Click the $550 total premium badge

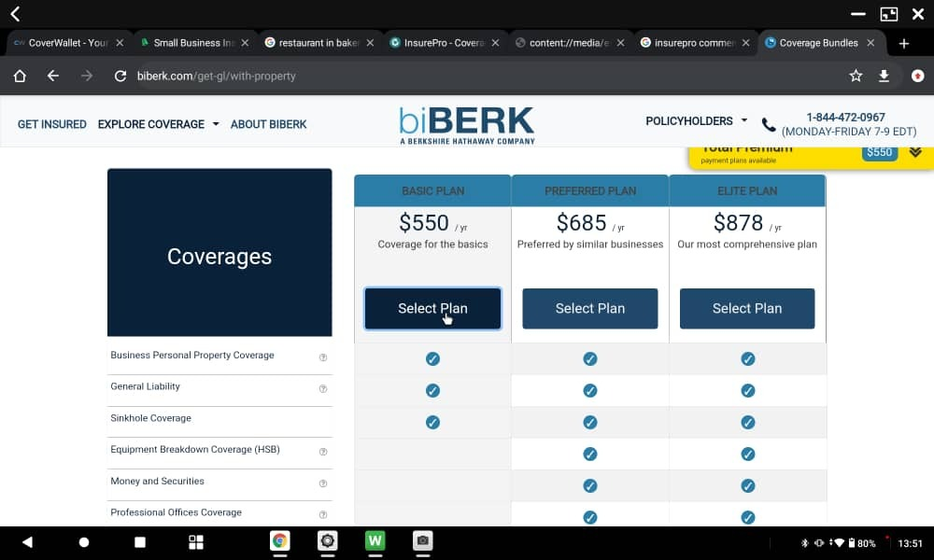[x=879, y=152]
